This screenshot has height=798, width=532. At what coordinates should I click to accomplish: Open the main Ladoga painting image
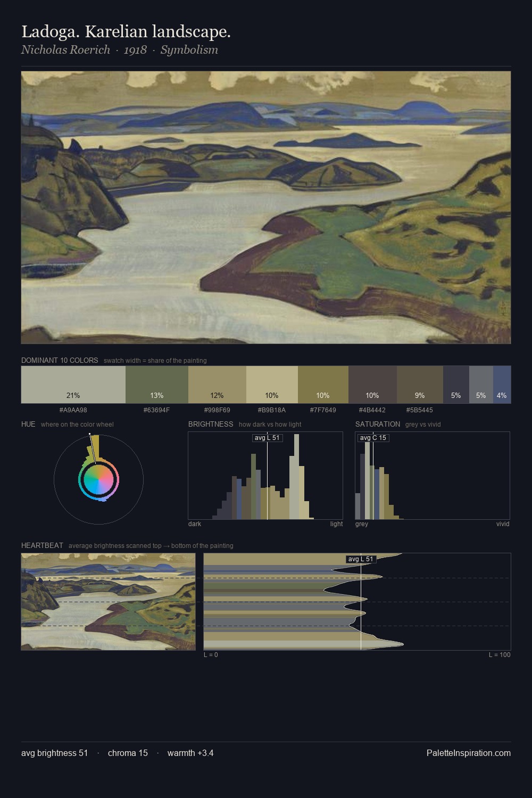[x=266, y=207]
